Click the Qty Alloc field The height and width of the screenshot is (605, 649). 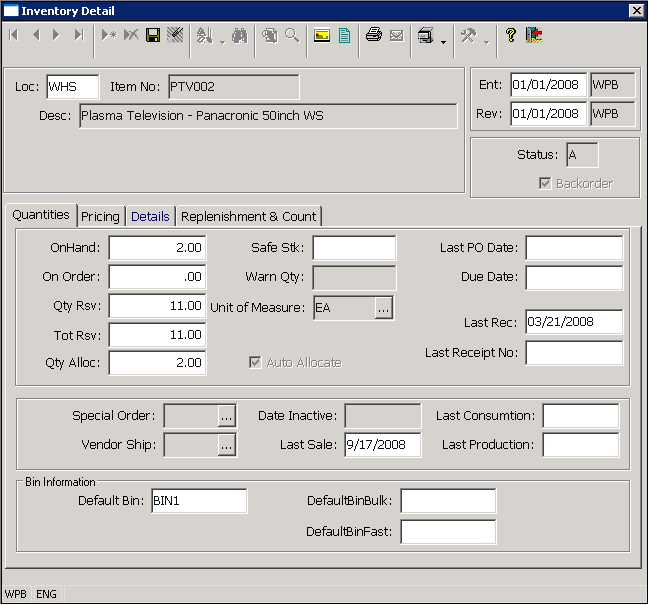[x=157, y=363]
